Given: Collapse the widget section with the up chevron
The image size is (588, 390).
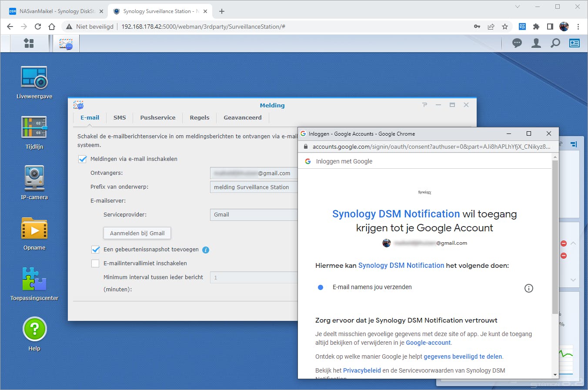Looking at the screenshot, I should point(573,243).
